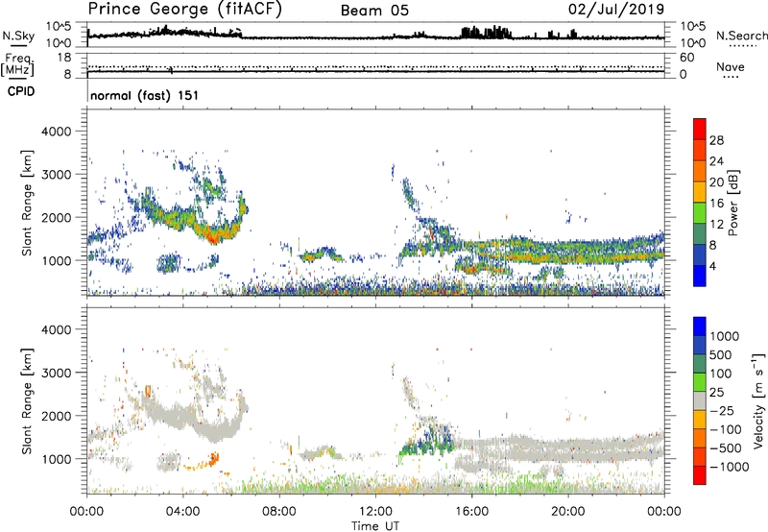768x532 pixels.
Task: Click the "N.Search" legend label
Action: coord(742,36)
